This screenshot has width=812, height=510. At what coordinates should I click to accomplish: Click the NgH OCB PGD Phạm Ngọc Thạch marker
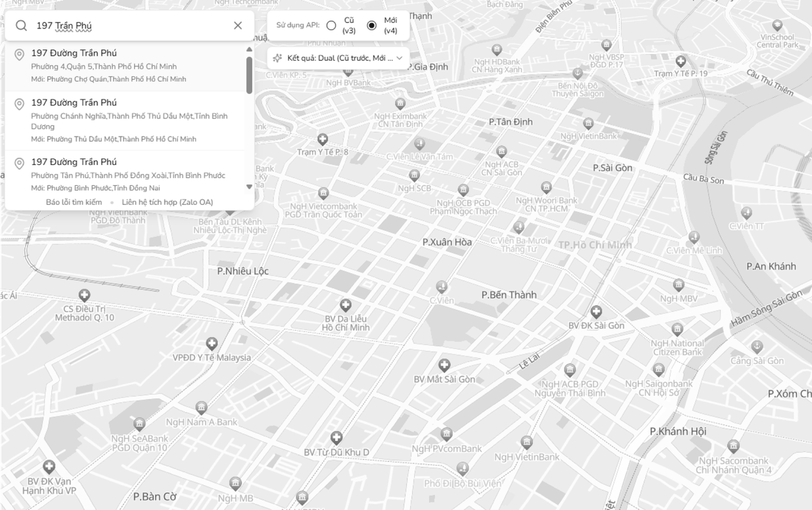click(463, 190)
